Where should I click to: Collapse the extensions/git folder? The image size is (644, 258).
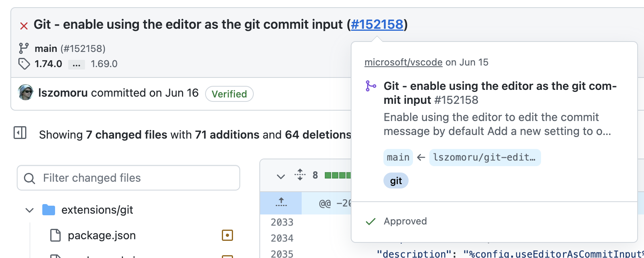[29, 210]
